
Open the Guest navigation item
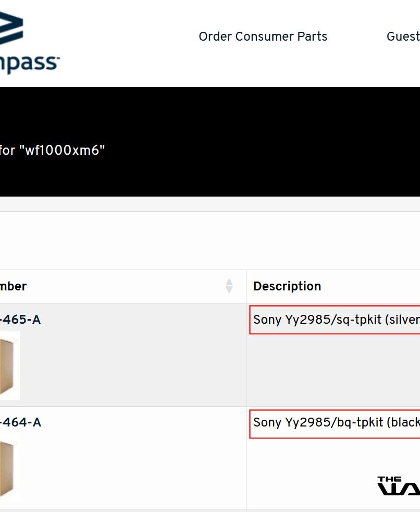tap(403, 36)
